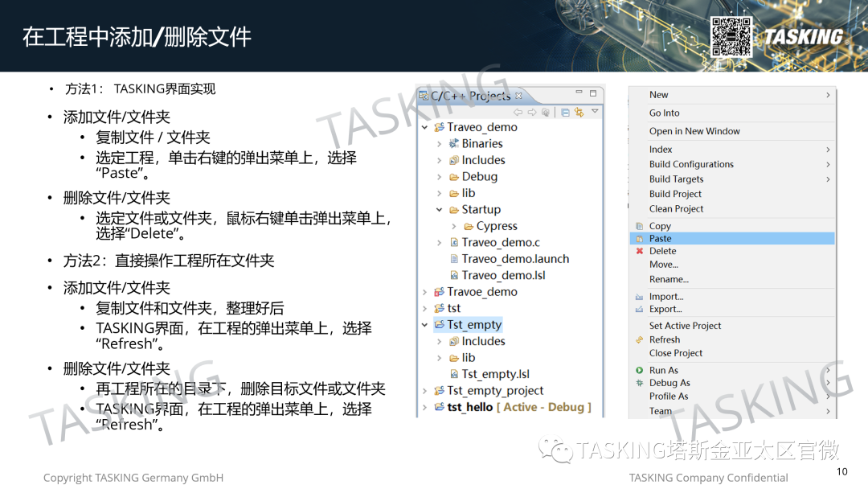Click Includes icon under Tst_empty
868x489 pixels.
[454, 342]
